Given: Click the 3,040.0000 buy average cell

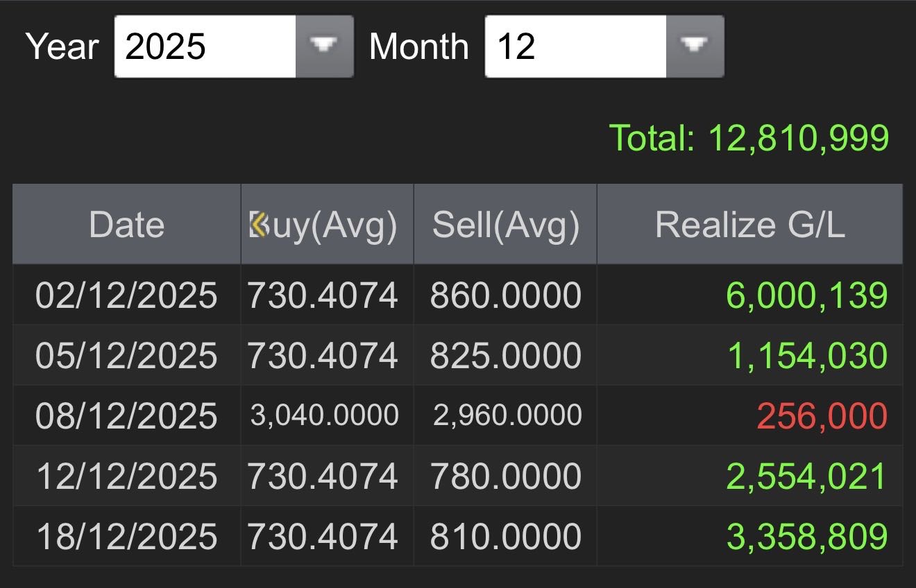Looking at the screenshot, I should [x=324, y=415].
